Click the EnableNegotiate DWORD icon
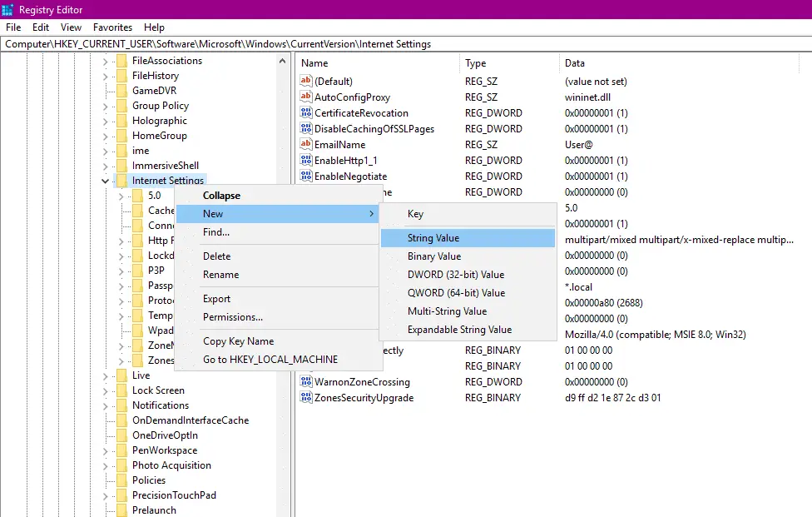The height and width of the screenshot is (517, 812). [306, 176]
